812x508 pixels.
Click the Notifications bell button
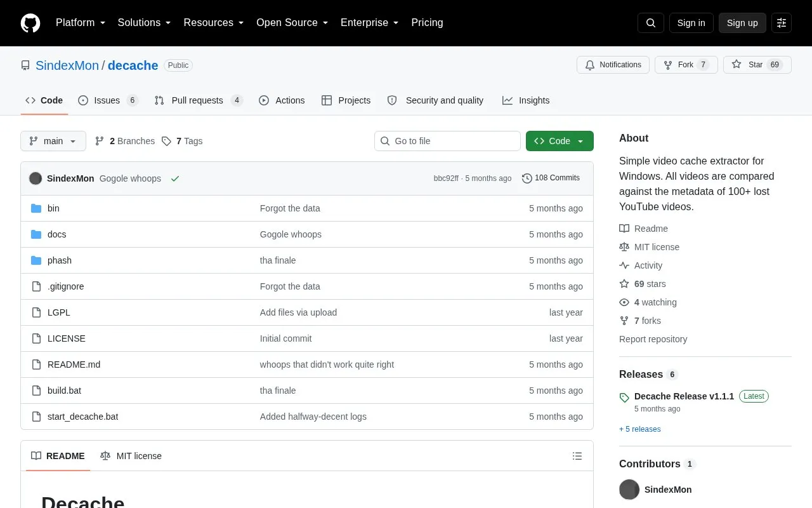[x=613, y=65]
